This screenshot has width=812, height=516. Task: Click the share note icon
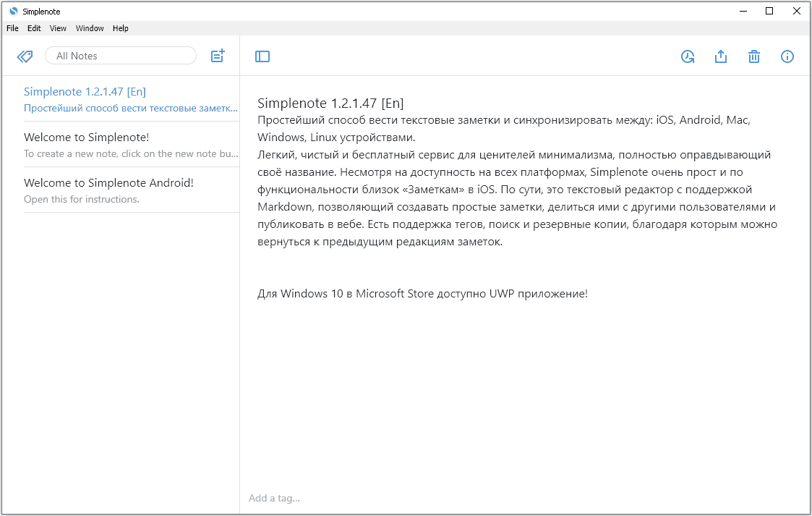tap(721, 56)
